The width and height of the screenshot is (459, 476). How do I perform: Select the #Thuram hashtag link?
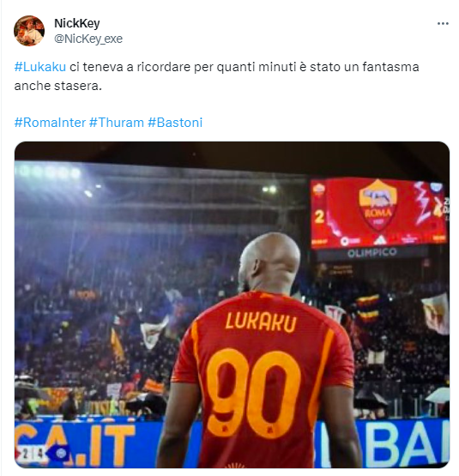click(117, 123)
